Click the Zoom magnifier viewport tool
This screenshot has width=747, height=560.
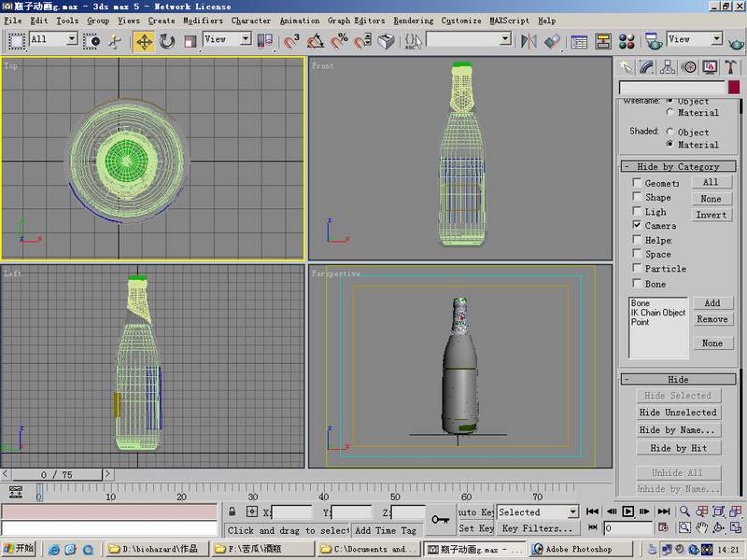point(684,511)
